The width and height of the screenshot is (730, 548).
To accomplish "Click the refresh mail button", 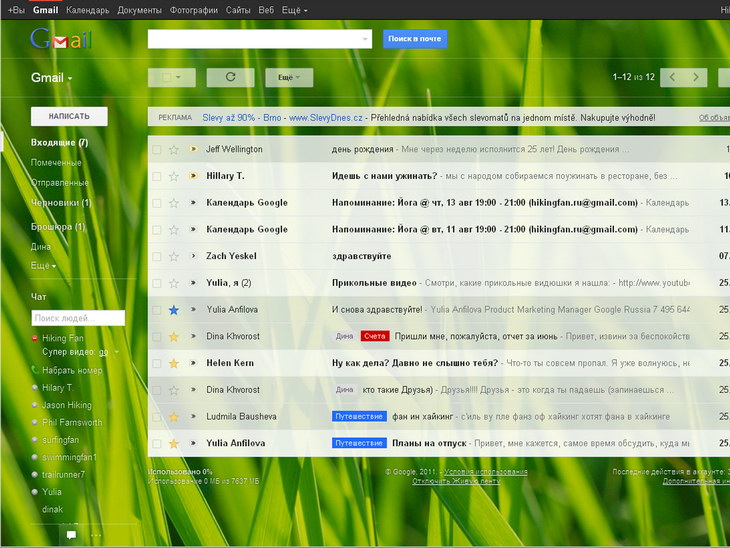I will click(230, 77).
